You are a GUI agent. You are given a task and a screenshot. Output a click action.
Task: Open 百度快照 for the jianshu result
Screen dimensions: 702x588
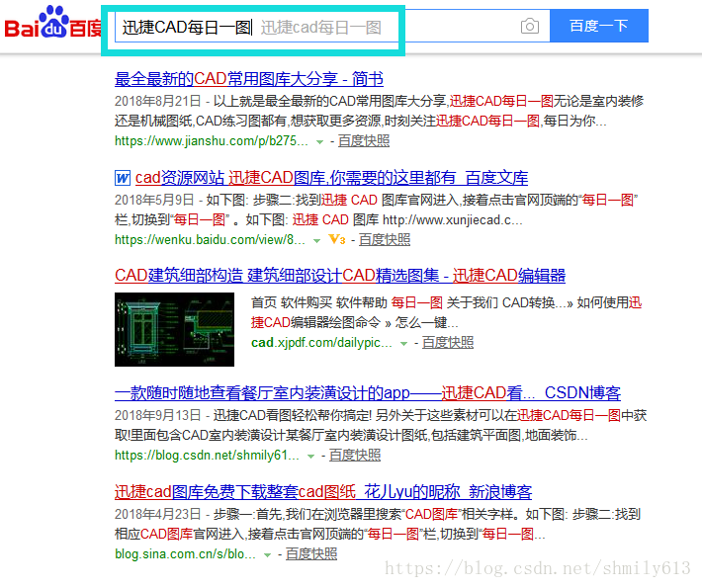(x=364, y=141)
